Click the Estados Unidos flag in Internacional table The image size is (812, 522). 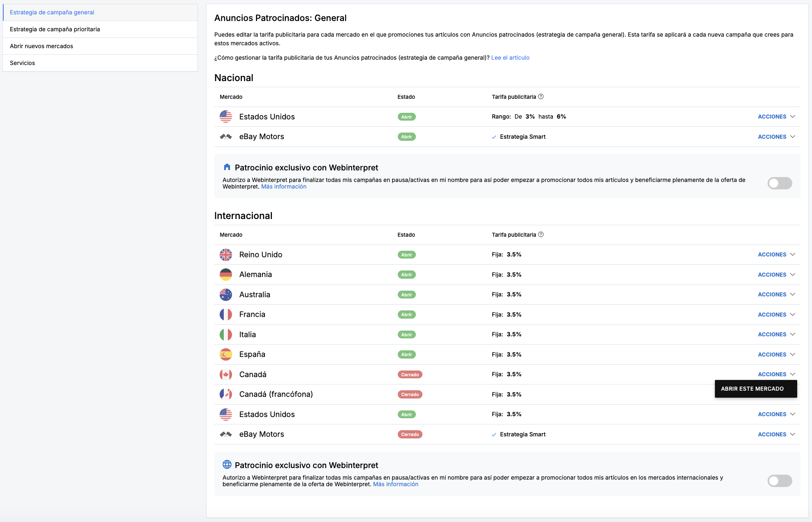click(226, 414)
